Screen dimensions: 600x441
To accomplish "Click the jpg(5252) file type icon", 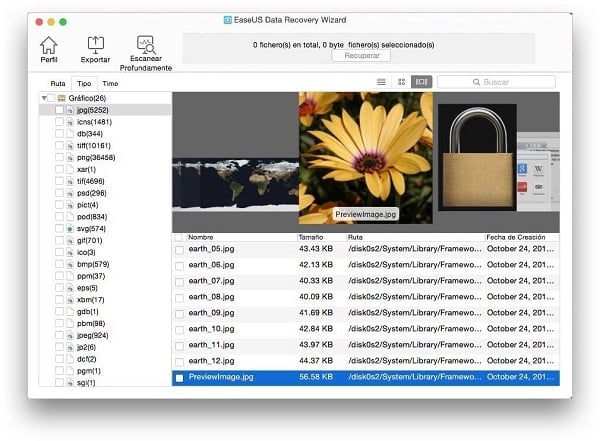I will pos(70,110).
